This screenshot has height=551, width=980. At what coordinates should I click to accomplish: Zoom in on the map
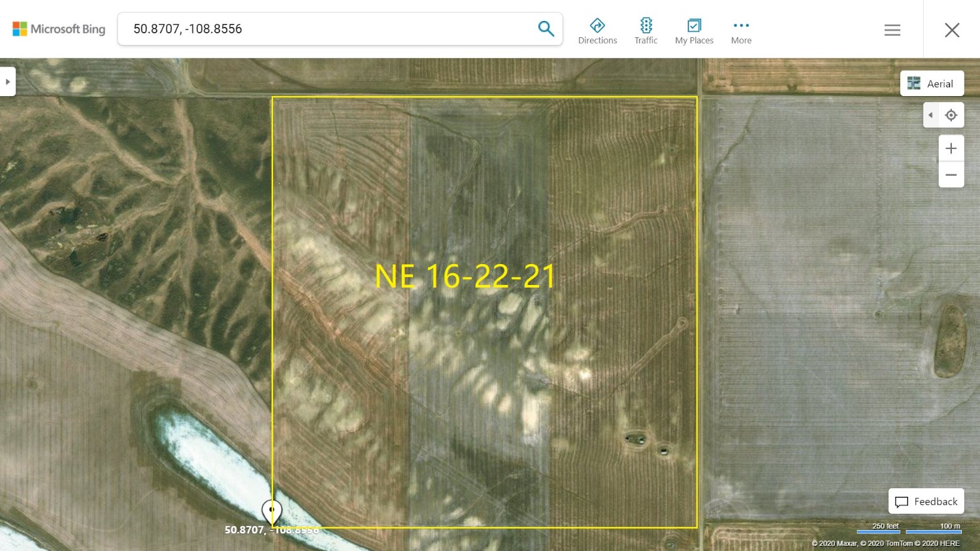pos(951,148)
